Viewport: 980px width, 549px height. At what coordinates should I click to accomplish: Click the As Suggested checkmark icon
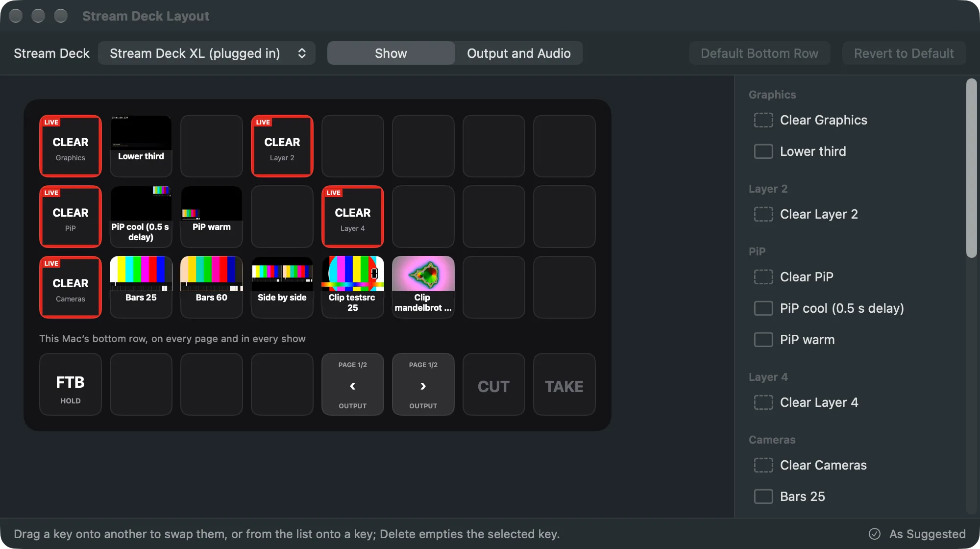tap(875, 534)
